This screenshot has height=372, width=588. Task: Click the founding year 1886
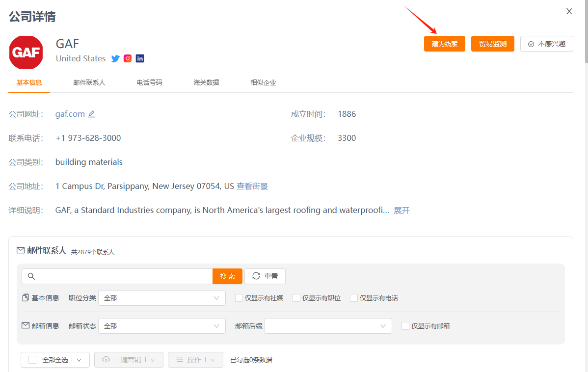tap(347, 114)
